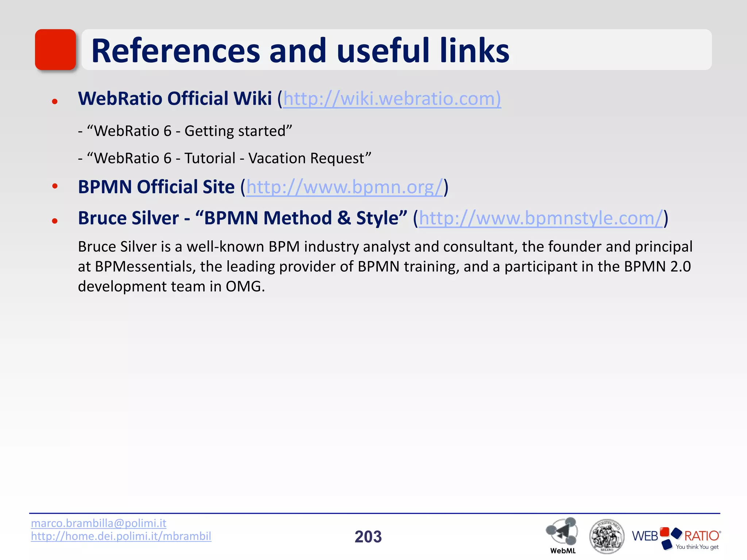Click the Politecnico di Milano seal logo
The width and height of the screenshot is (747, 560).
607,536
